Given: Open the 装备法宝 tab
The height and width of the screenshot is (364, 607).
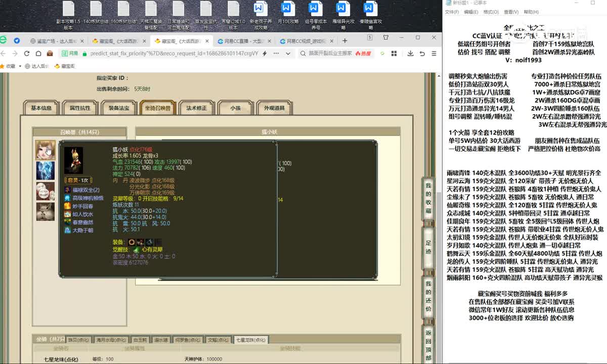Looking at the screenshot, I should [118, 108].
